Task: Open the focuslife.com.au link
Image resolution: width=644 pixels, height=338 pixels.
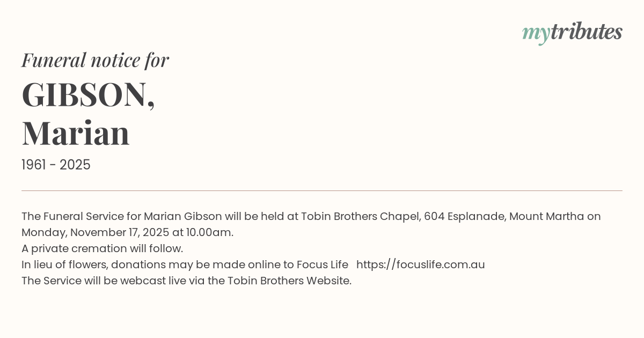Action: pyautogui.click(x=420, y=264)
